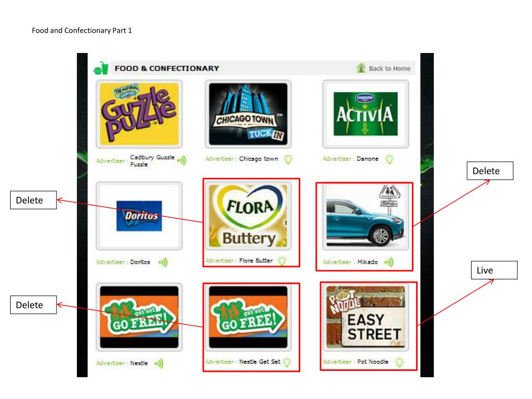Open the Pot Noodle Easy Street thumbnail

click(x=365, y=317)
